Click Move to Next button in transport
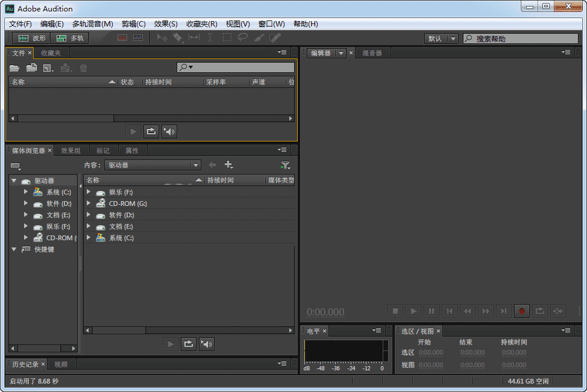 504,311
